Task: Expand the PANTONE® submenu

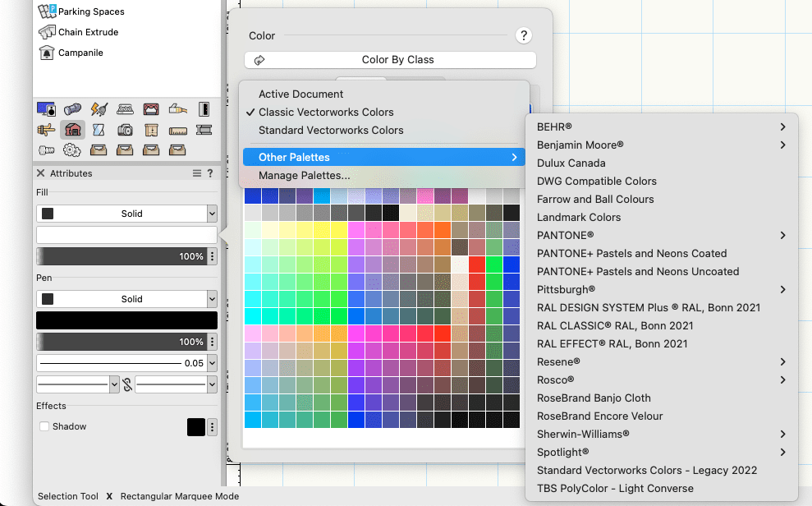Action: point(662,235)
